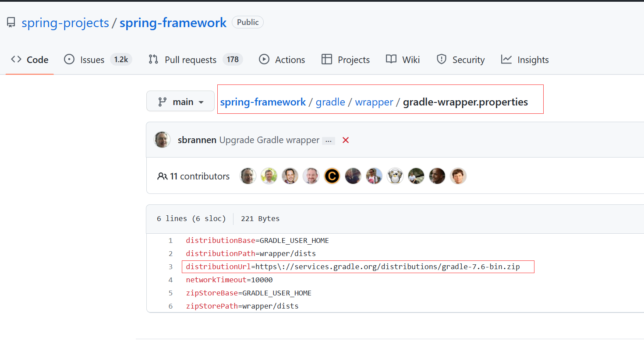Click the red failed status X icon
This screenshot has width=644, height=344.
coord(346,140)
